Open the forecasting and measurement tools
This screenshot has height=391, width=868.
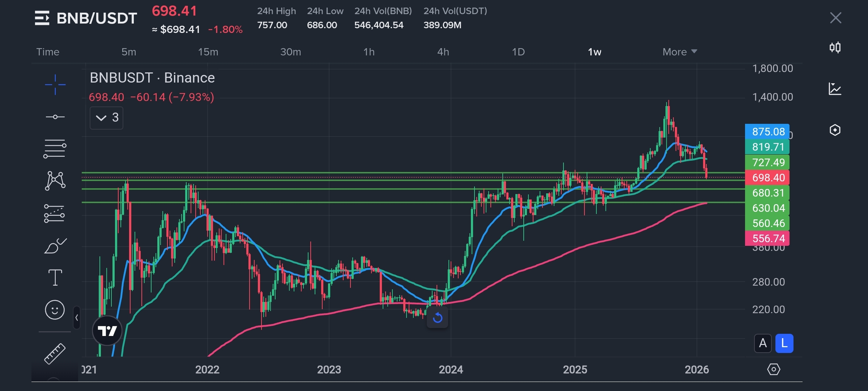click(55, 213)
